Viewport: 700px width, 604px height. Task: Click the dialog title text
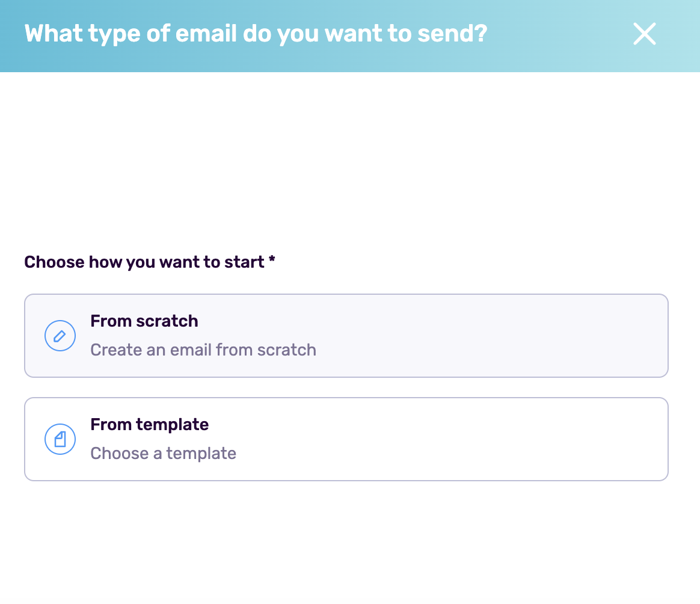[255, 34]
